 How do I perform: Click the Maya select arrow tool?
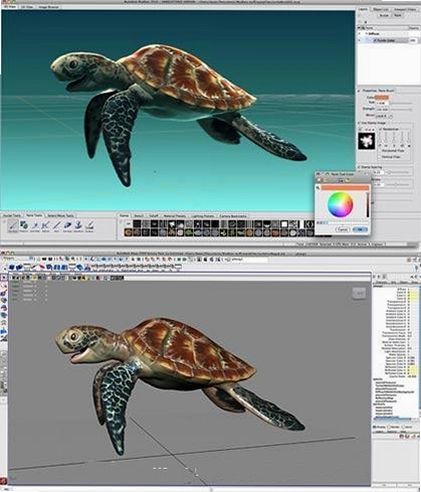point(4,277)
